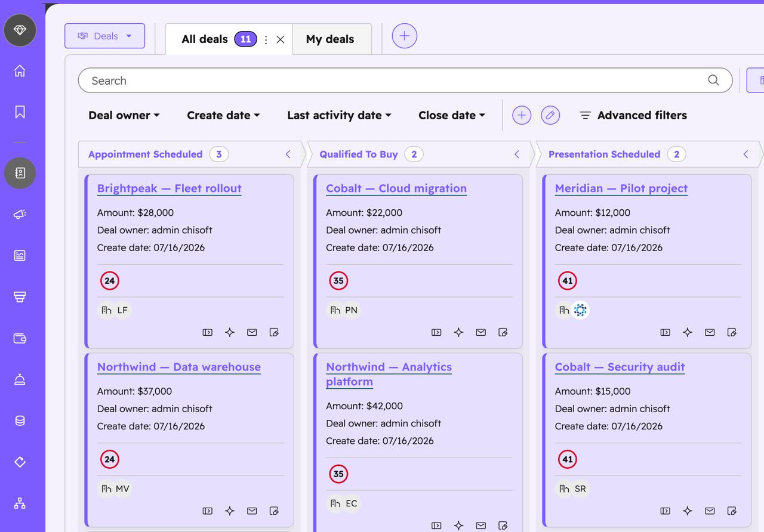Switch to the My deals tab
Screen dimensions: 764x532
pos(330,39)
